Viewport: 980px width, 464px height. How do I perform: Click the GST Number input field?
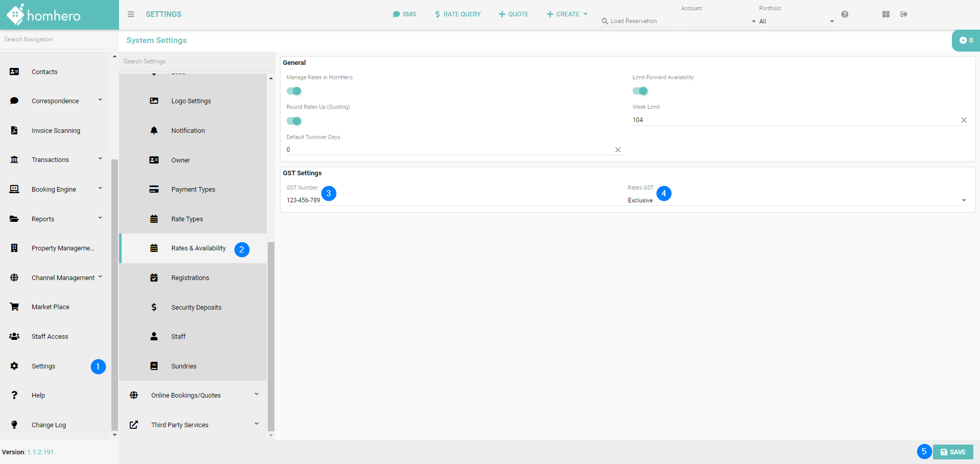tap(450, 200)
